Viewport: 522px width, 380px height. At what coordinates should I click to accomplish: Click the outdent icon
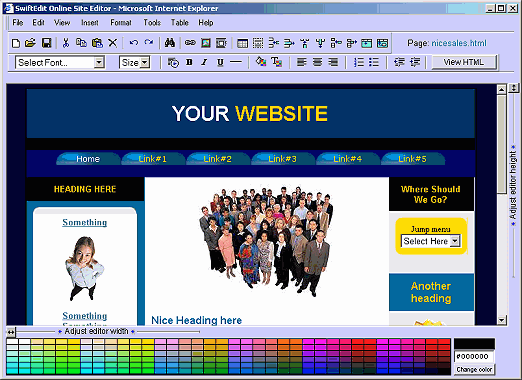(x=399, y=62)
